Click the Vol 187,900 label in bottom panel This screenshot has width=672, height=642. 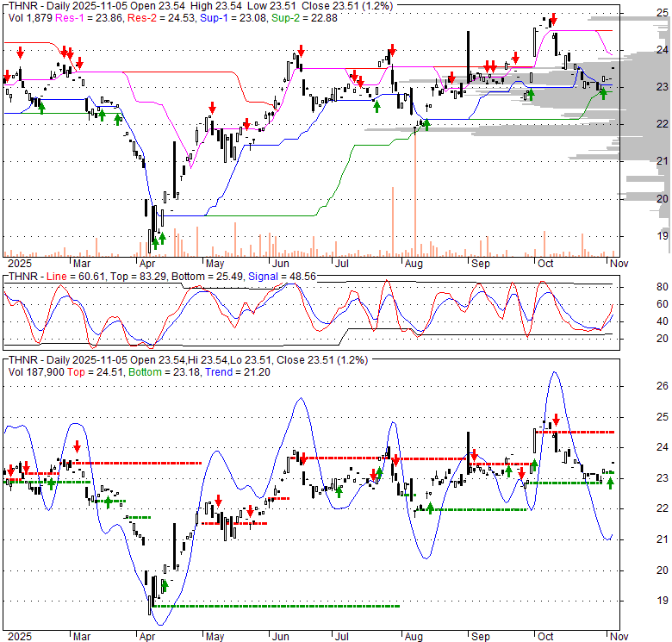click(37, 371)
